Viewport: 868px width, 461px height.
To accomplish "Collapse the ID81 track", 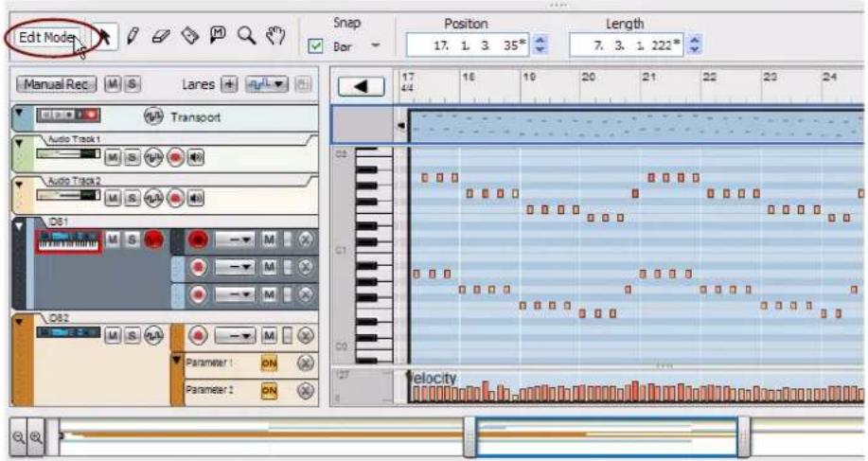I will 19,226.
